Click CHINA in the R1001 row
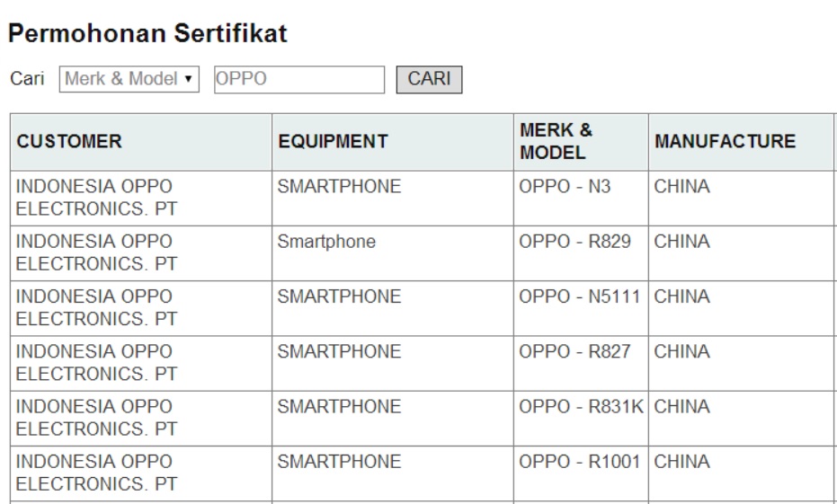This screenshot has height=504, width=837. click(681, 462)
